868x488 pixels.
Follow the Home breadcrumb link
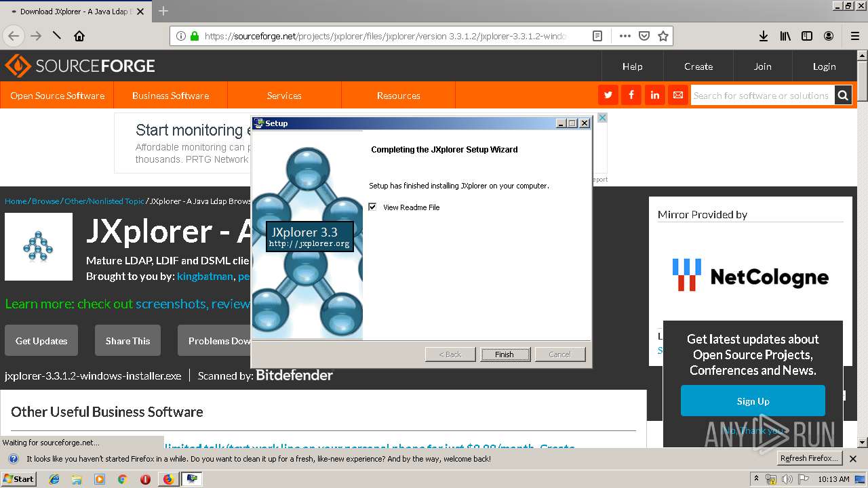(16, 201)
